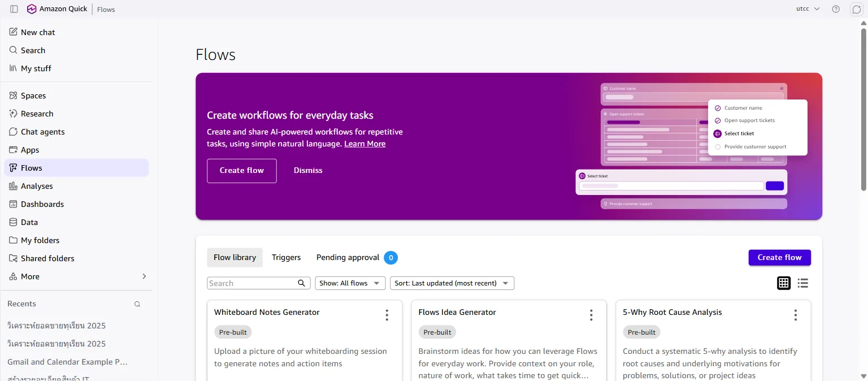Screen dimensions: 868x381
Task: Search recents using magnifier icon
Action: [x=137, y=304]
